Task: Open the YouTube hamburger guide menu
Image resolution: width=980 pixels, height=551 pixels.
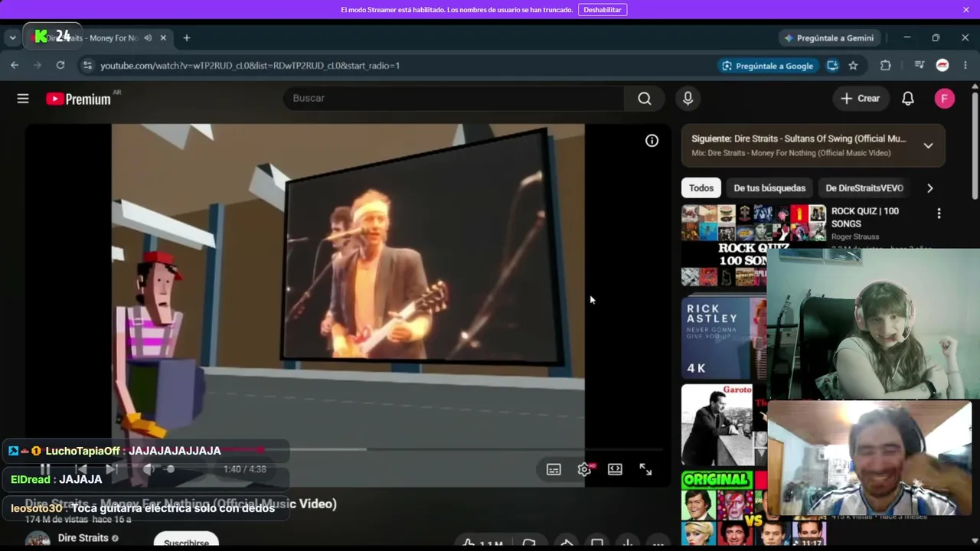Action: (23, 98)
